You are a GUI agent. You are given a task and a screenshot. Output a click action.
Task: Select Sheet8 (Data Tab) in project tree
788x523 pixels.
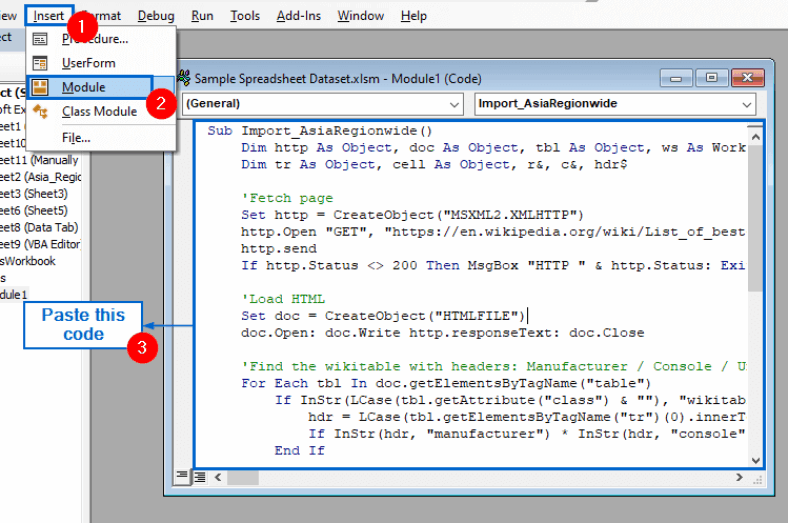39,228
